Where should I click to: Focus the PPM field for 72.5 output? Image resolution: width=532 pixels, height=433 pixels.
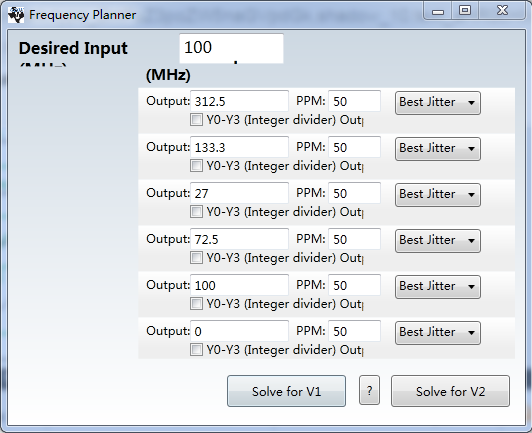click(354, 239)
